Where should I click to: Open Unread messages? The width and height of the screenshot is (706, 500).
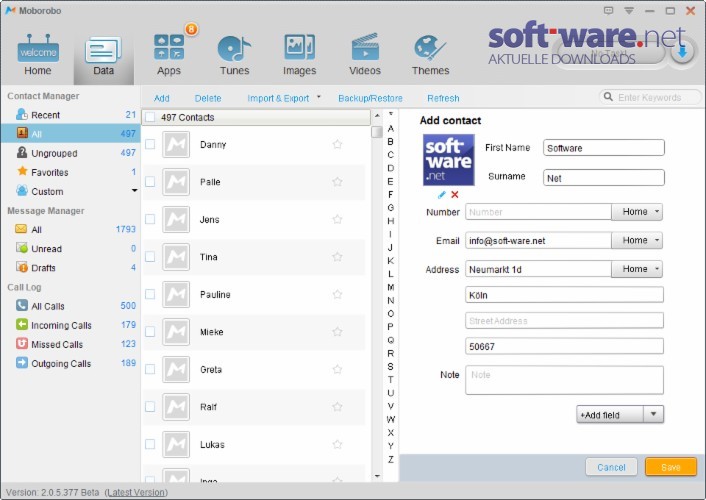click(71, 249)
